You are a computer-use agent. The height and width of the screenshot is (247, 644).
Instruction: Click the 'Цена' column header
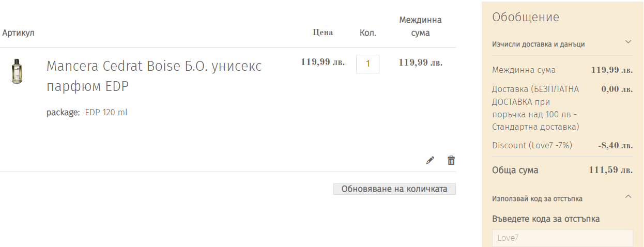pyautogui.click(x=323, y=33)
